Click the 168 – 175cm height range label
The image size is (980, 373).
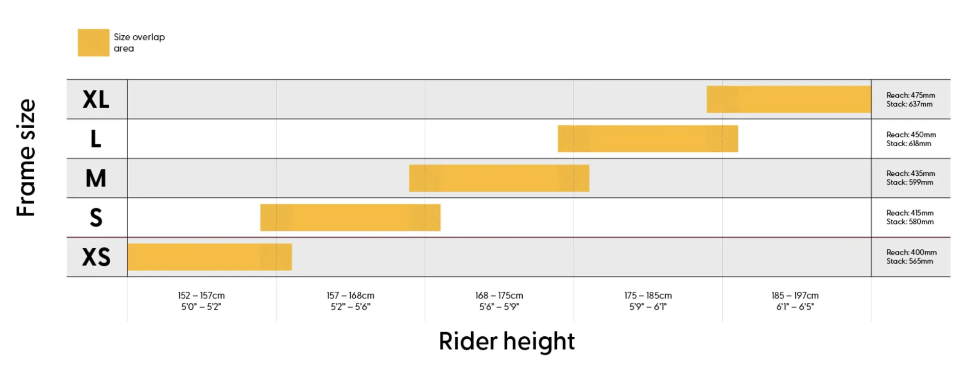499,301
